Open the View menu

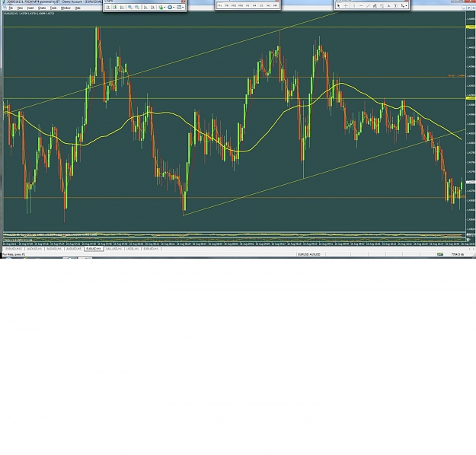point(20,8)
